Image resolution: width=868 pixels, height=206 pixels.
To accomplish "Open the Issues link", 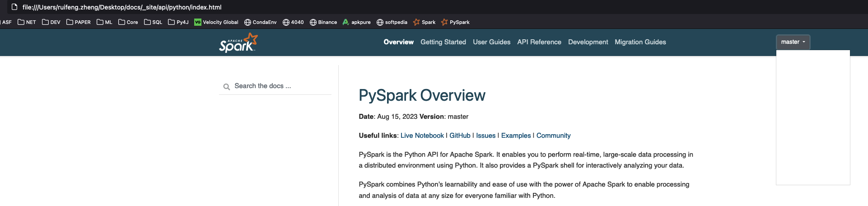I will tap(485, 136).
